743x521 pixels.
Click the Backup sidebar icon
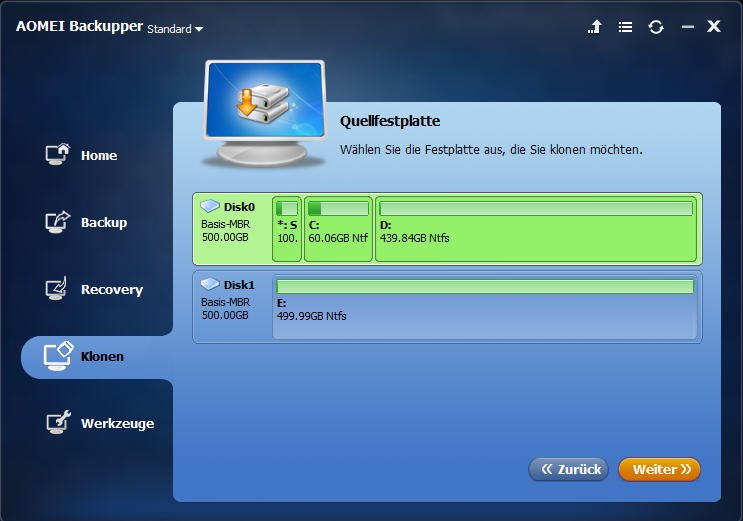(x=57, y=222)
